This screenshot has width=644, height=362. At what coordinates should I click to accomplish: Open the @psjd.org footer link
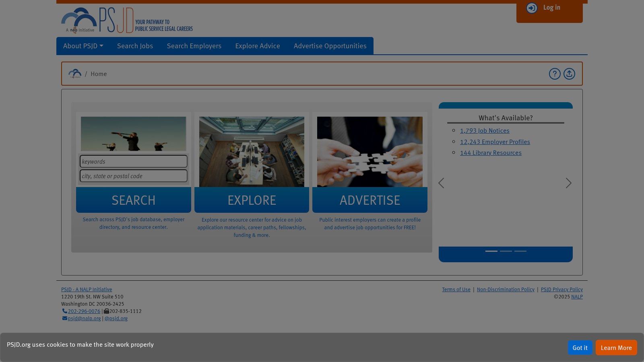(x=116, y=318)
